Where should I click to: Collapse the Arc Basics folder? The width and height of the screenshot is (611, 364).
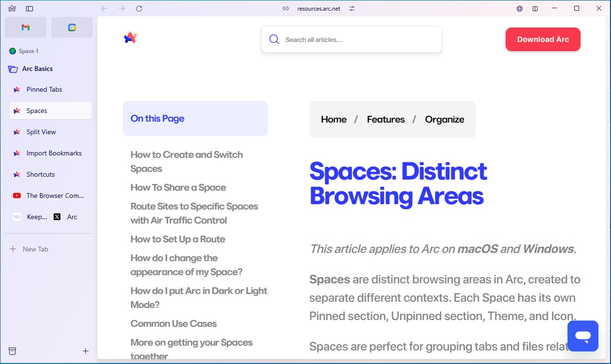(37, 69)
